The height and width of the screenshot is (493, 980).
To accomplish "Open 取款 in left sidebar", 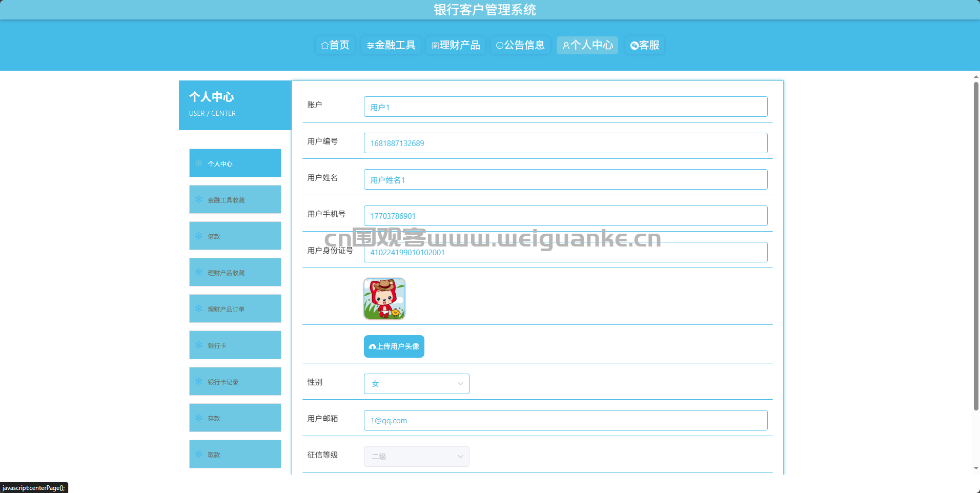I will click(x=235, y=454).
